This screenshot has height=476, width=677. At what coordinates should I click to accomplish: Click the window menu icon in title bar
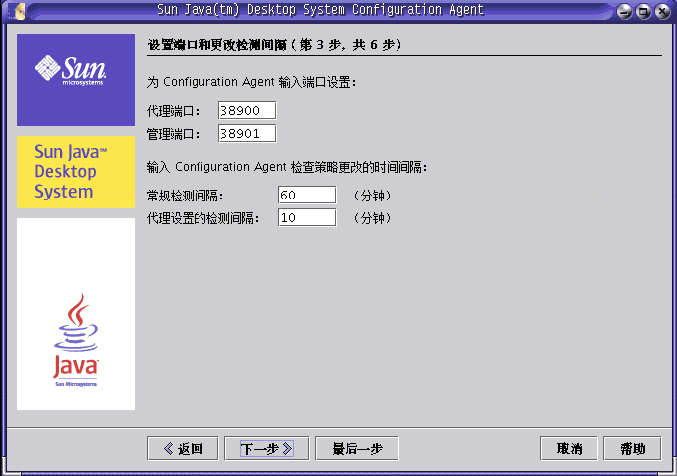pos(19,11)
